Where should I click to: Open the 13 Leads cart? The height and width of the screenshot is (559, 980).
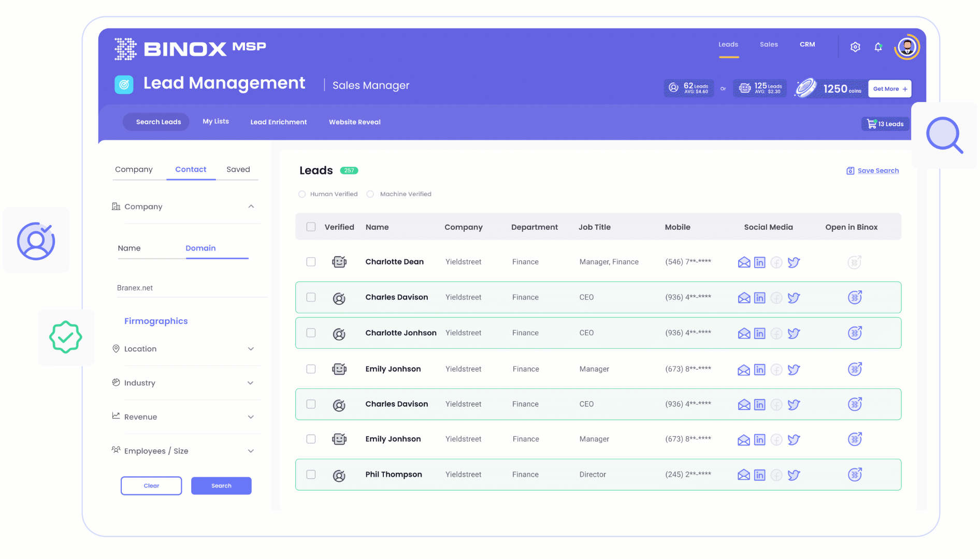coord(885,124)
